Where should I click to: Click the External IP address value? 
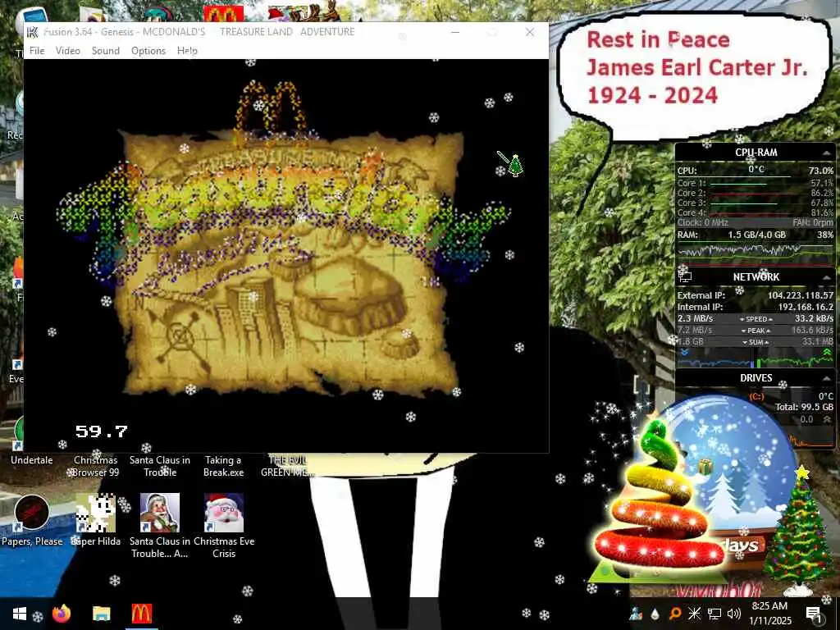[x=801, y=295]
